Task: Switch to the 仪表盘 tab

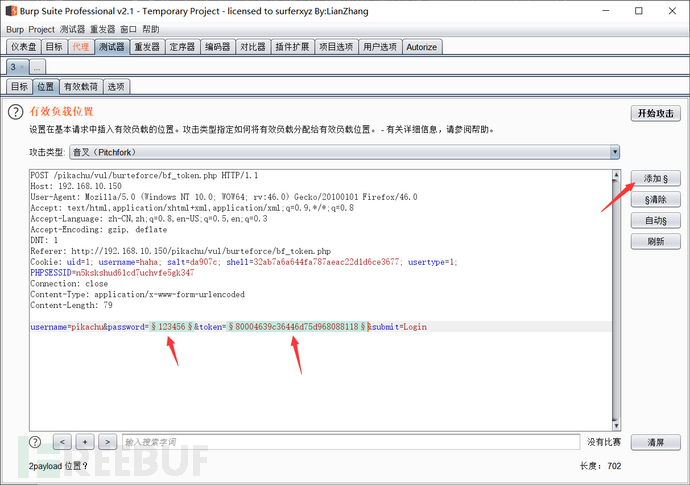Action: 24,47
